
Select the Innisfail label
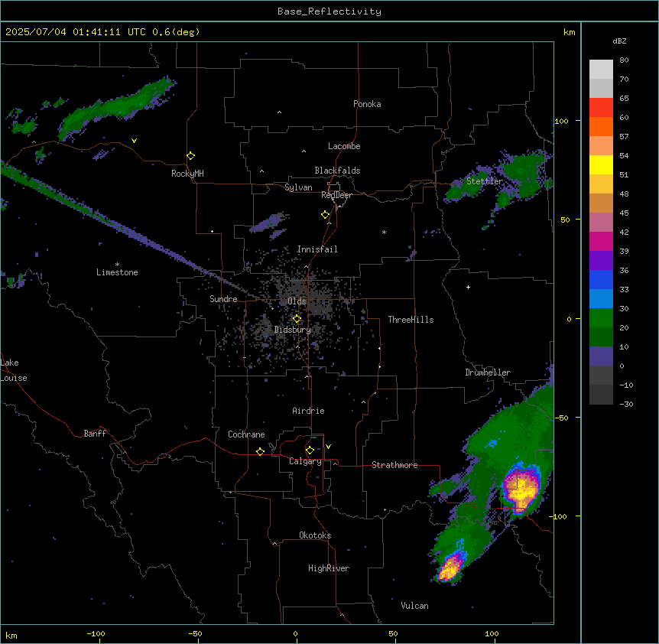point(317,249)
